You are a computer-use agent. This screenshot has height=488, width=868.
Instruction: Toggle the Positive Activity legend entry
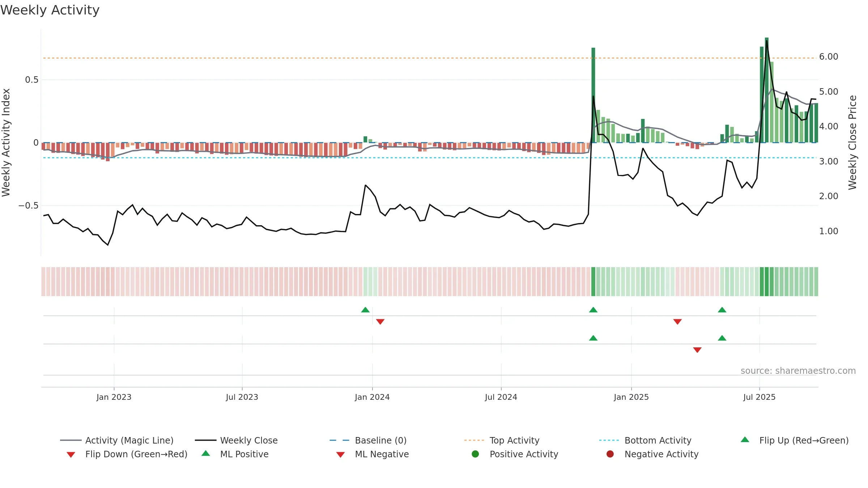[x=515, y=454]
